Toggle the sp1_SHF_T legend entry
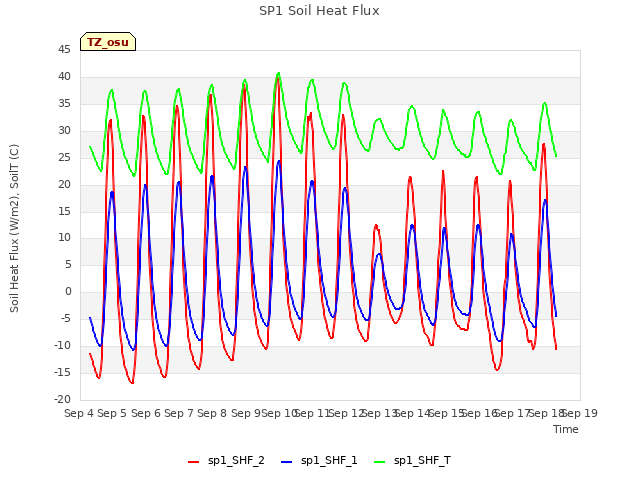 click(412, 461)
